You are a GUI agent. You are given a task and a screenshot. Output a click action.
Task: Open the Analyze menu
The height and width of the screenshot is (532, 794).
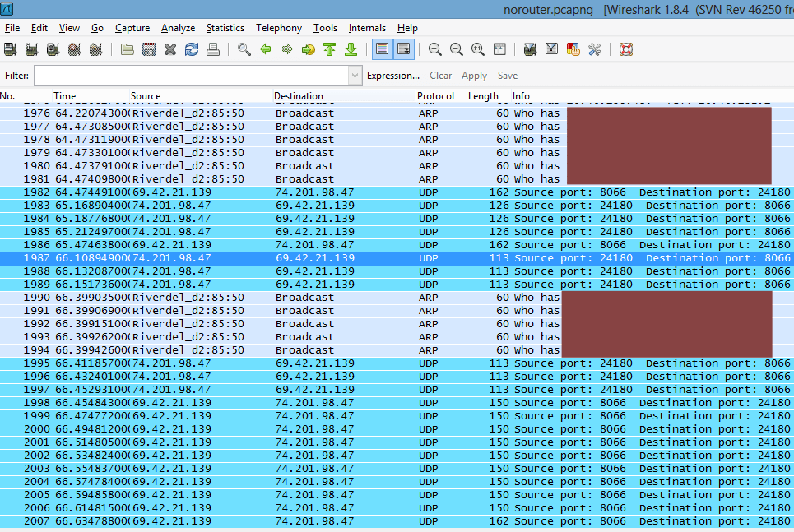(x=178, y=28)
